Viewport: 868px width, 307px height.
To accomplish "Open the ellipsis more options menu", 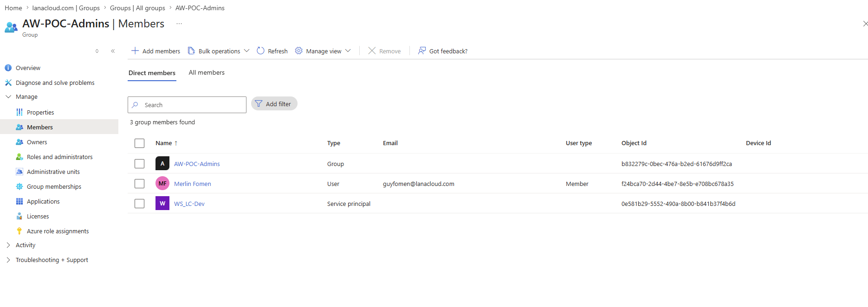I will coord(179,24).
